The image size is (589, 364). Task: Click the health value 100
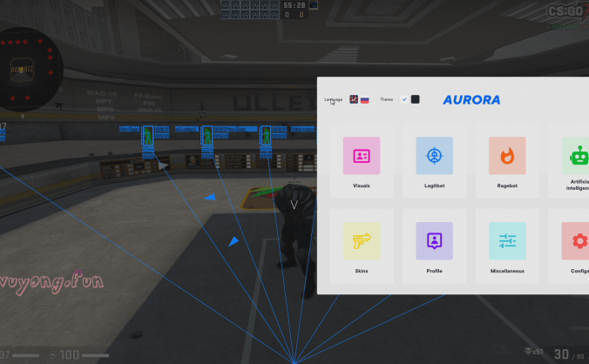[70, 354]
